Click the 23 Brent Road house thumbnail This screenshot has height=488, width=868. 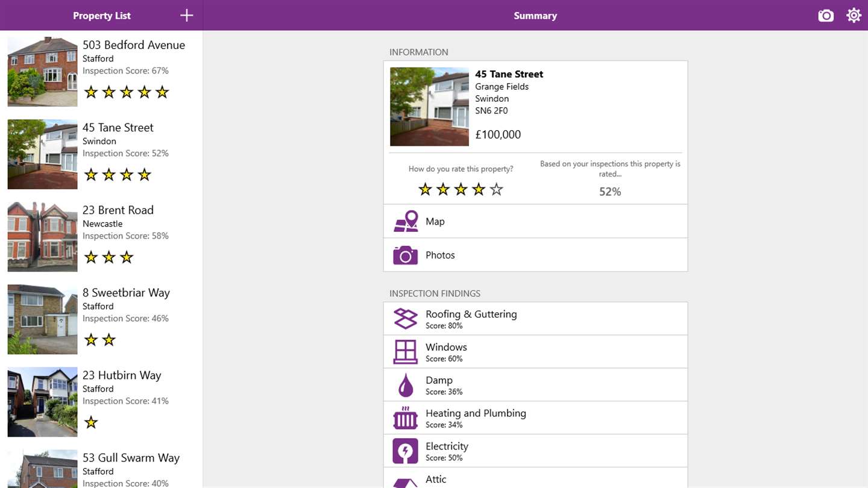(42, 237)
